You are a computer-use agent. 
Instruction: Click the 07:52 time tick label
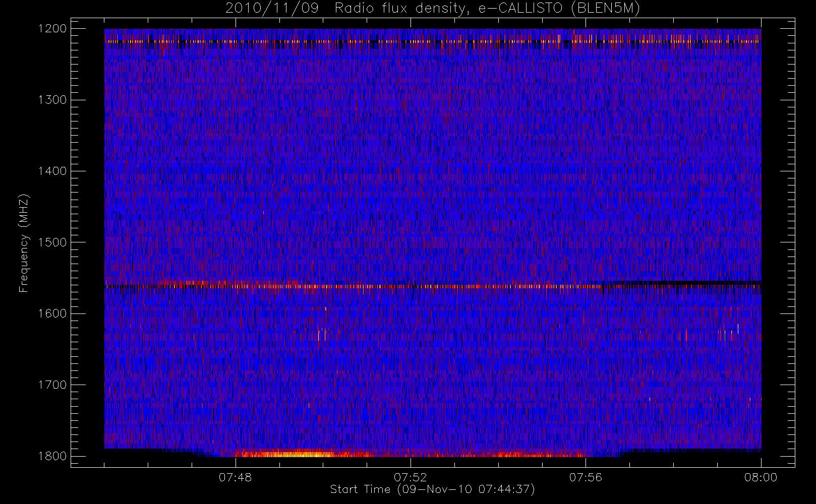[x=411, y=477]
